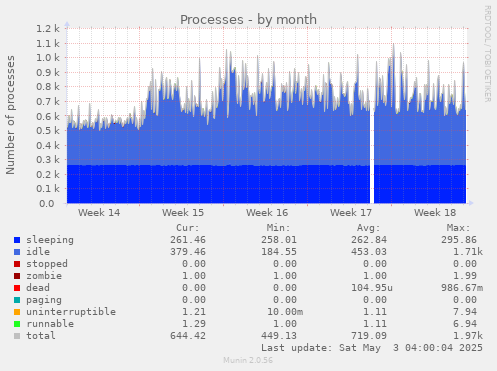Click sleeping maximum value 295.86
This screenshot has height=371, width=497.
point(459,240)
